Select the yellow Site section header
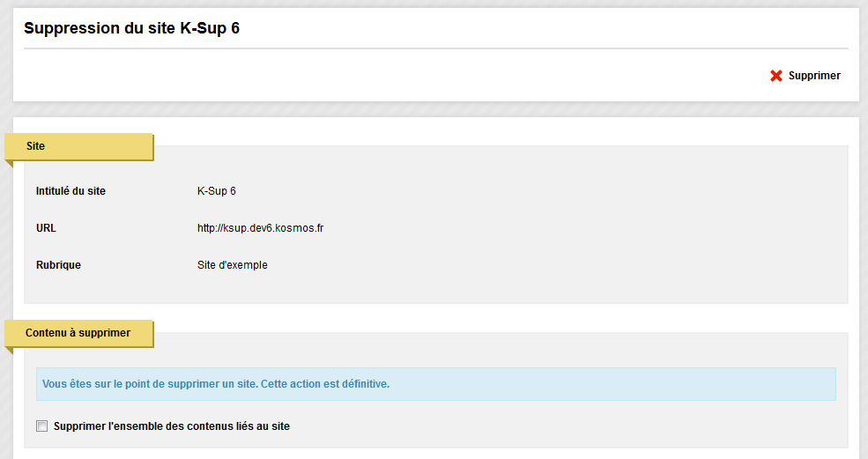868x459 pixels. (79, 147)
